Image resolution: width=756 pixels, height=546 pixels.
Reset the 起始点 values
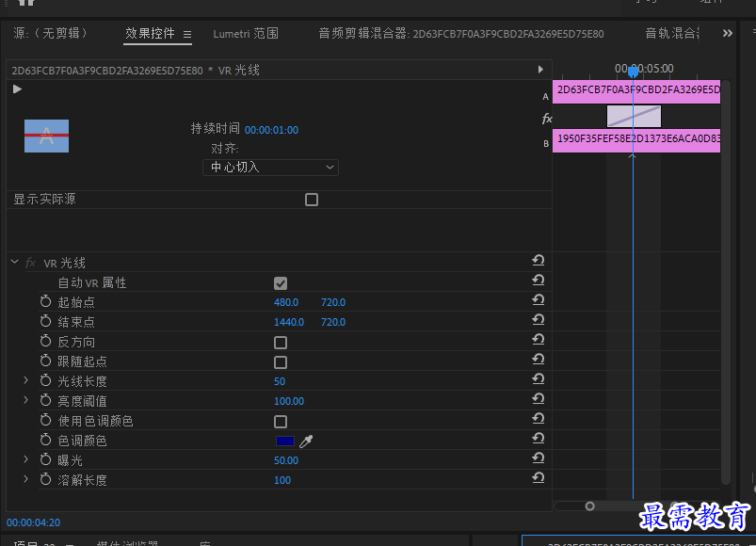point(539,300)
